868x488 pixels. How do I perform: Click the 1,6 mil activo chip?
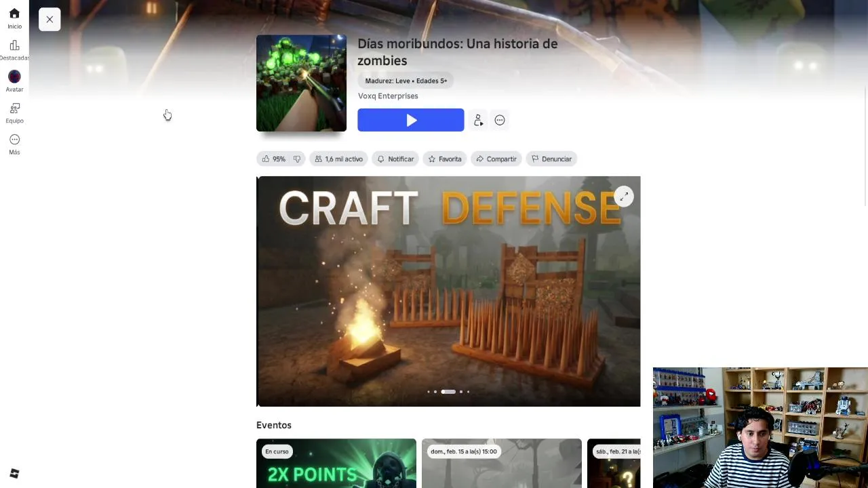338,159
